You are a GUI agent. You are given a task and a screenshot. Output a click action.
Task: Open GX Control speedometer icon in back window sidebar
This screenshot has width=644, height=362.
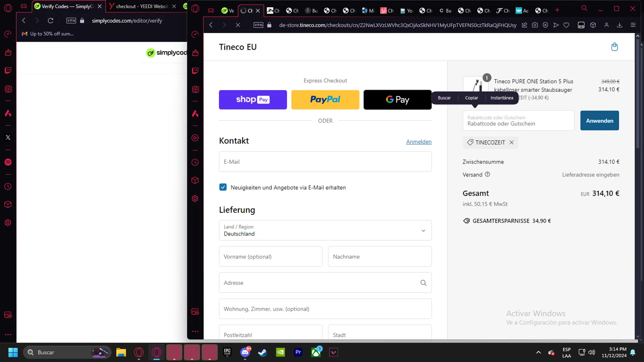click(x=8, y=34)
